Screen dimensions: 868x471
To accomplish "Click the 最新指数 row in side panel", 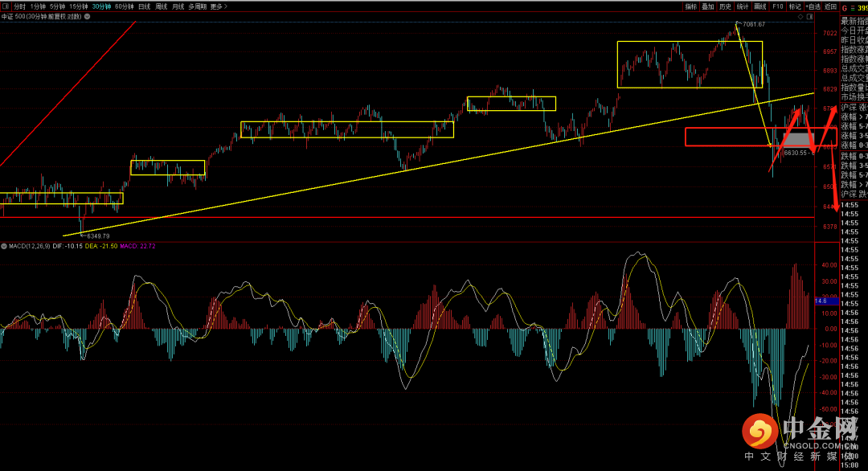I will tap(854, 21).
